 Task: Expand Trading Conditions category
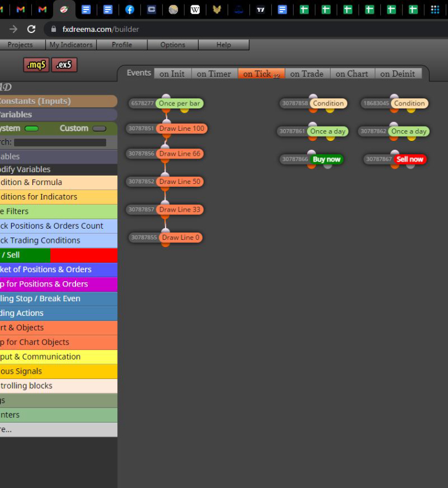58,240
